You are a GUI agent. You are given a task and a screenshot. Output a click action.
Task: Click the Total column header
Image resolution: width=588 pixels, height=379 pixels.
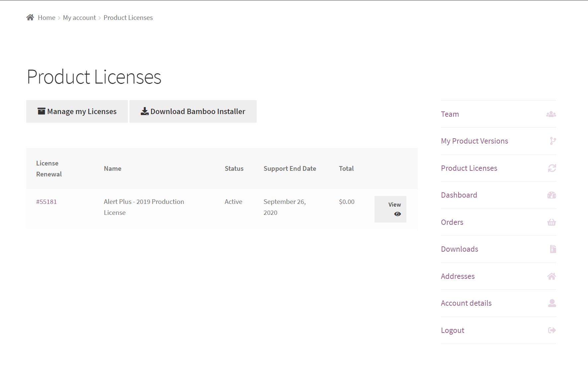pyautogui.click(x=346, y=168)
